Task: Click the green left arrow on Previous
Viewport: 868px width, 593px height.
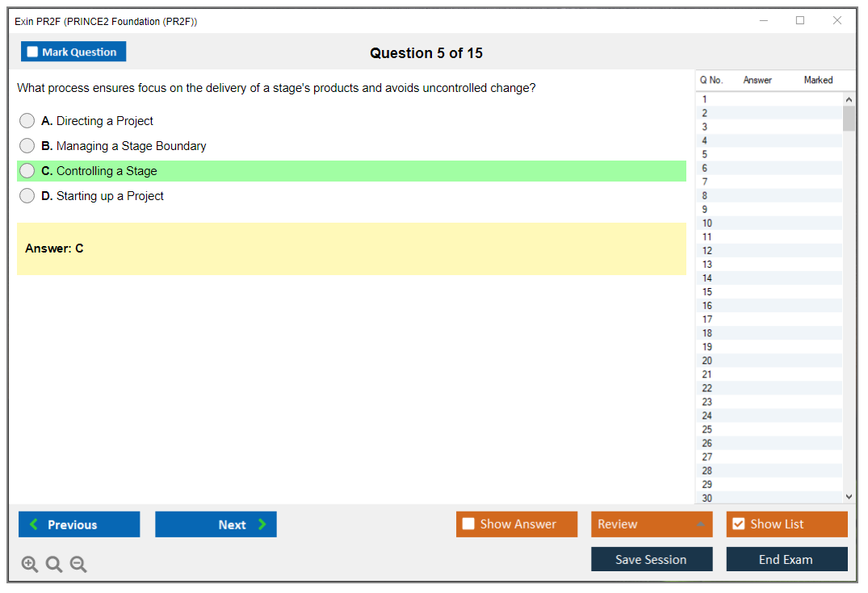Action: 34,524
